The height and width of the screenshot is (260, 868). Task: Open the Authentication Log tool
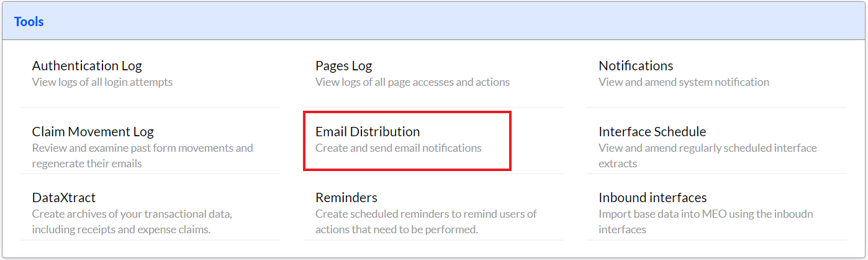click(x=87, y=65)
